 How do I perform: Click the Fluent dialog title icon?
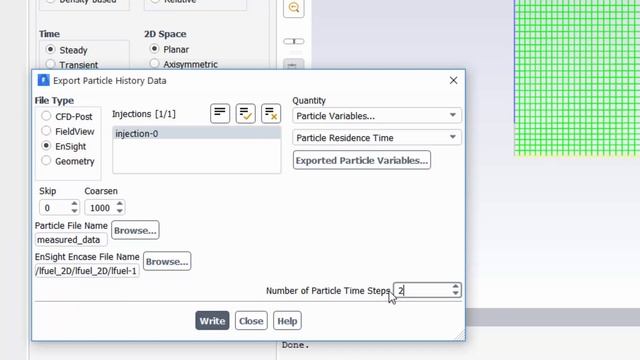pyautogui.click(x=43, y=80)
